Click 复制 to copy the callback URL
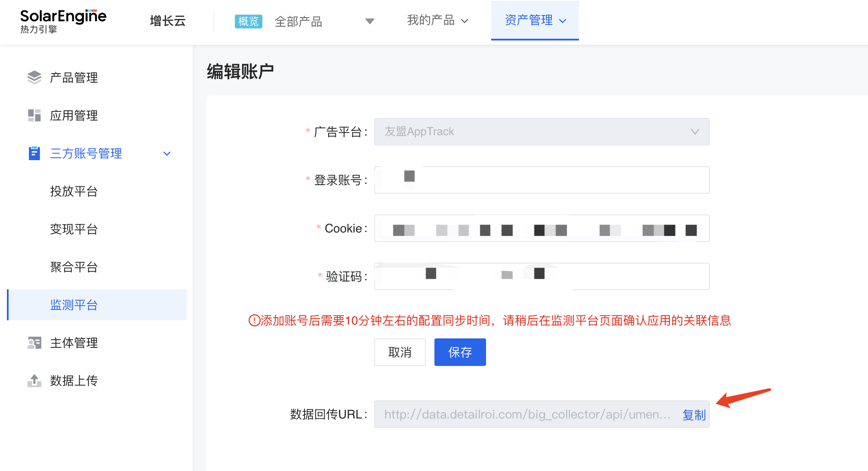 (694, 415)
